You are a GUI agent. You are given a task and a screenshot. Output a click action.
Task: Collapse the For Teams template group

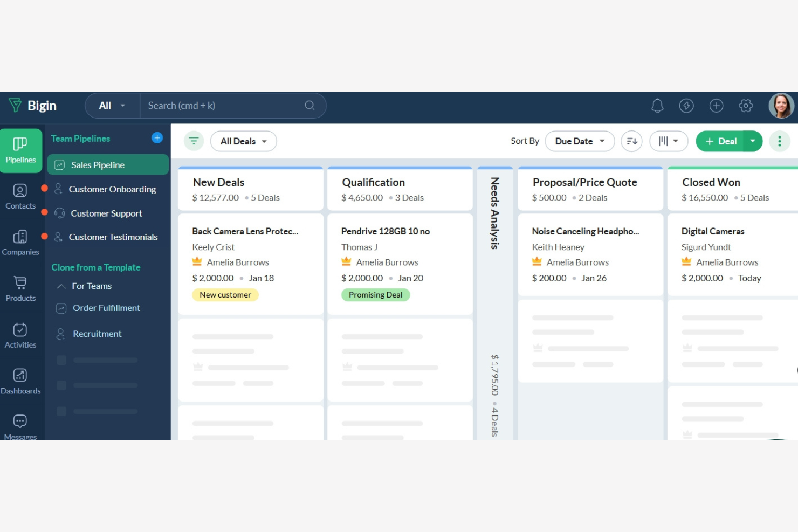61,286
